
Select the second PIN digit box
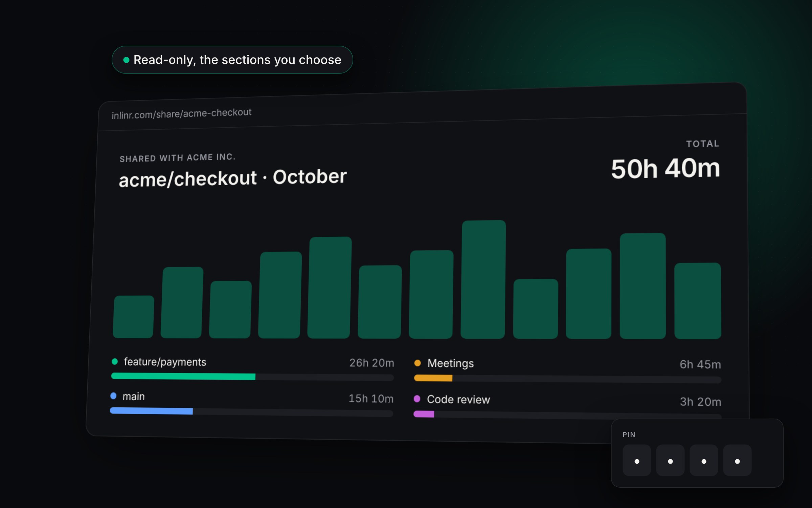(x=670, y=460)
